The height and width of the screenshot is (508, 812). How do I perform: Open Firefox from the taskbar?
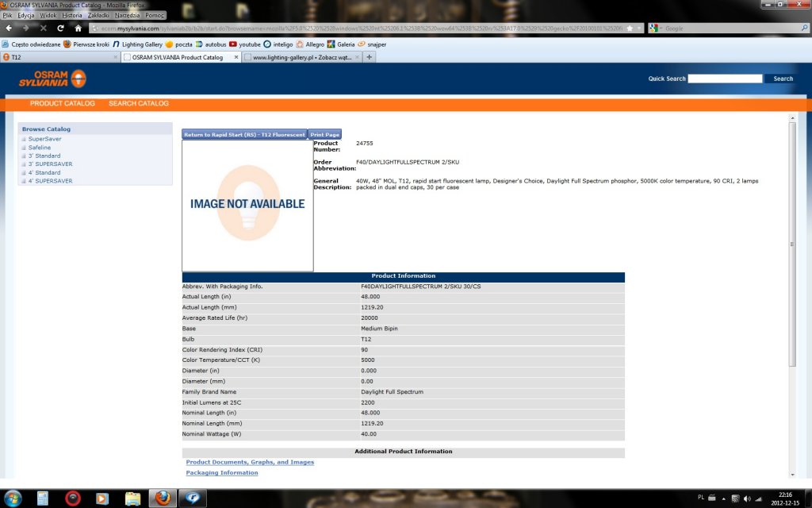163,498
